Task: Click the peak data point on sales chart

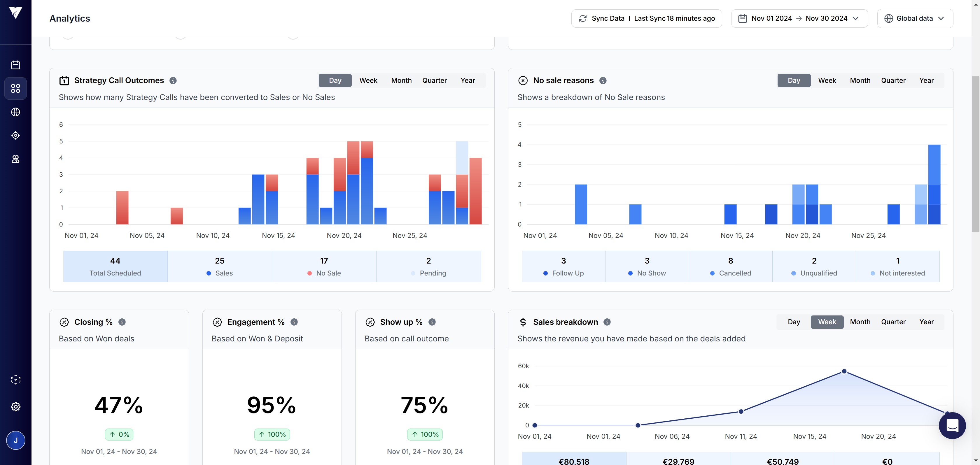Action: (x=844, y=371)
